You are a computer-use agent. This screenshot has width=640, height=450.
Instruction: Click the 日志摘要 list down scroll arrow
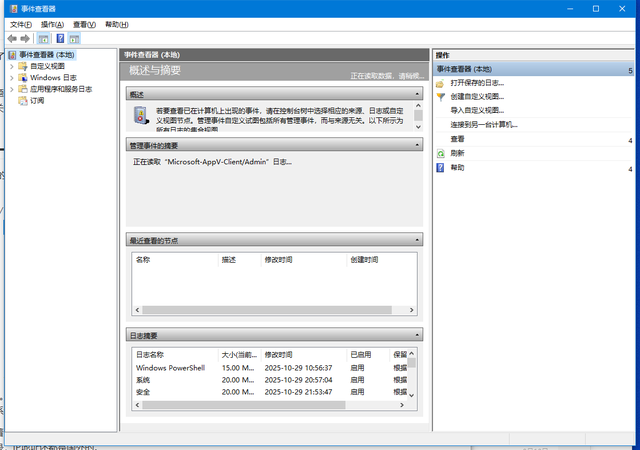(x=411, y=395)
